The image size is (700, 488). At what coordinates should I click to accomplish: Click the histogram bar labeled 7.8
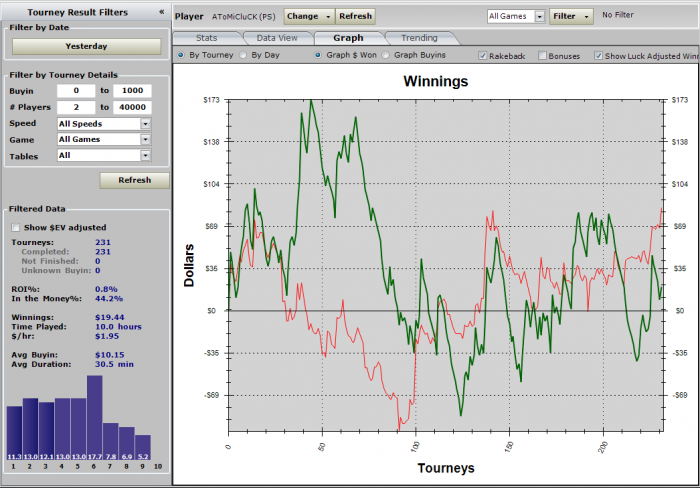tap(111, 441)
